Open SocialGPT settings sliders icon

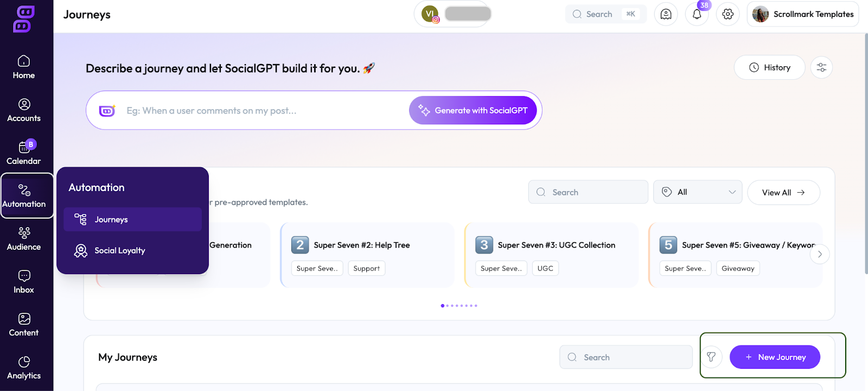tap(821, 67)
